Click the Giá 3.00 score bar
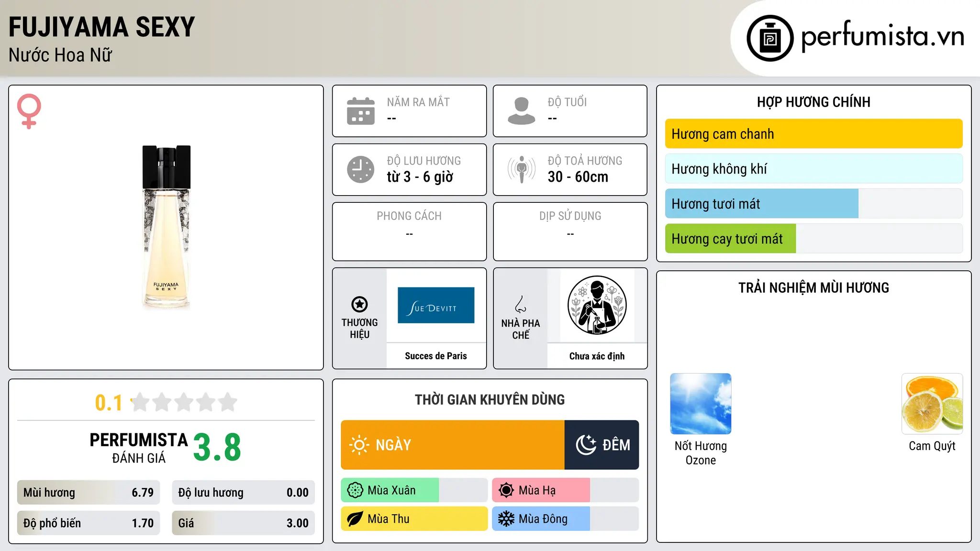 click(x=243, y=523)
